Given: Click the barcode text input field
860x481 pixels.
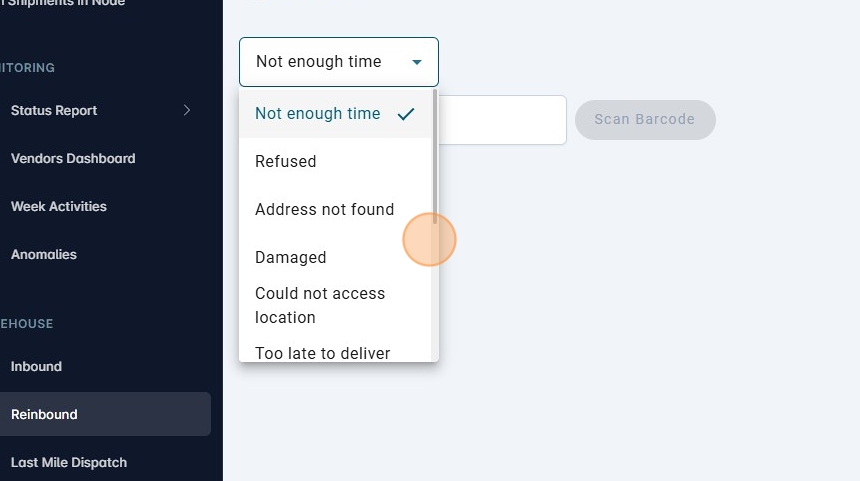Looking at the screenshot, I should tap(503, 120).
